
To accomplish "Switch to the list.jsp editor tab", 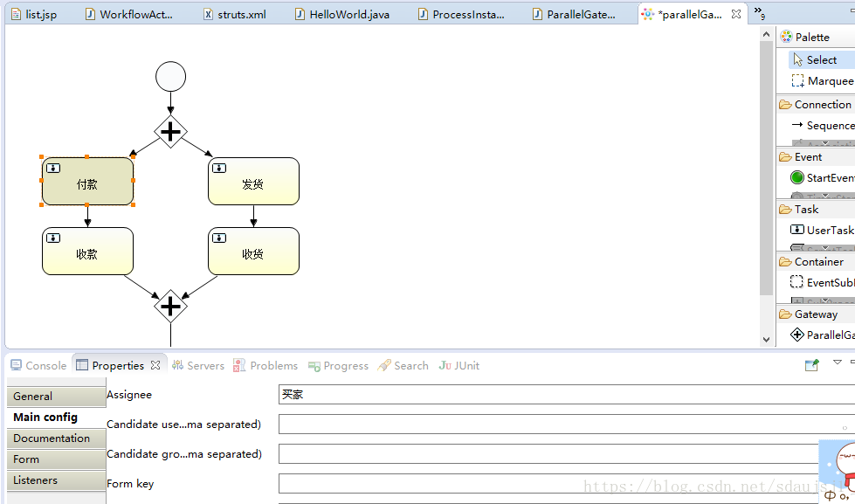I will (x=35, y=14).
